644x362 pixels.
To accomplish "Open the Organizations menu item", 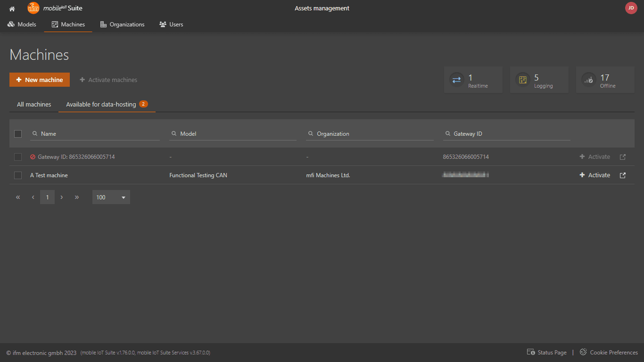I will pyautogui.click(x=123, y=25).
